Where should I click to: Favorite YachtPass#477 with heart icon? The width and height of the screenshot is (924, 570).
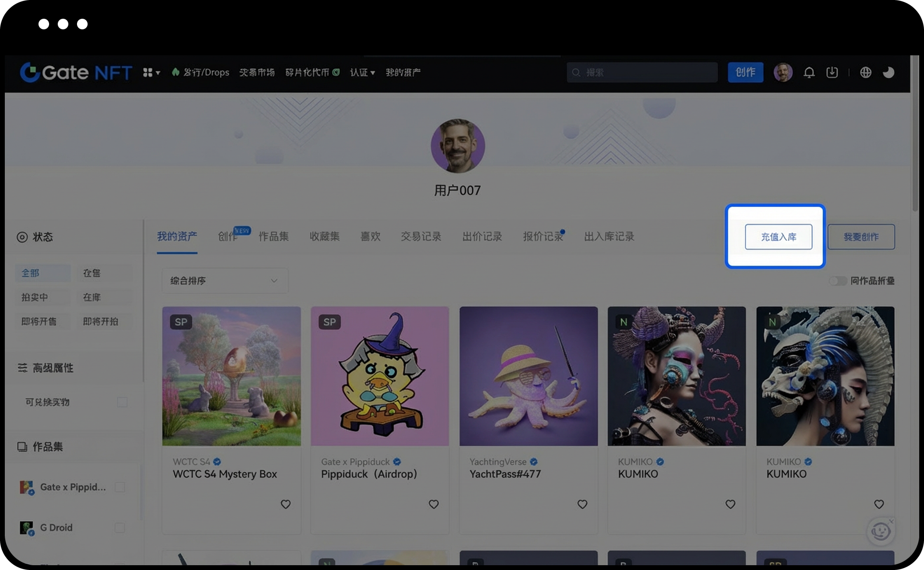(x=582, y=504)
